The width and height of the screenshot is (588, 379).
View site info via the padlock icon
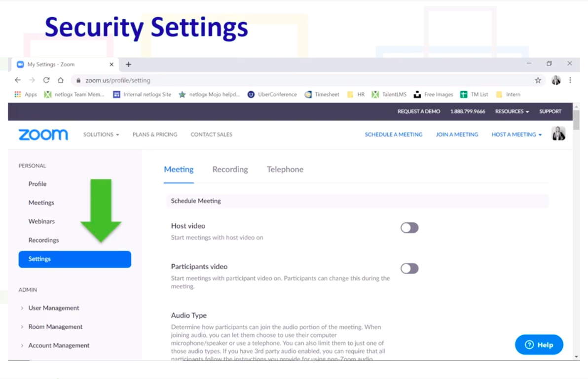pos(78,80)
